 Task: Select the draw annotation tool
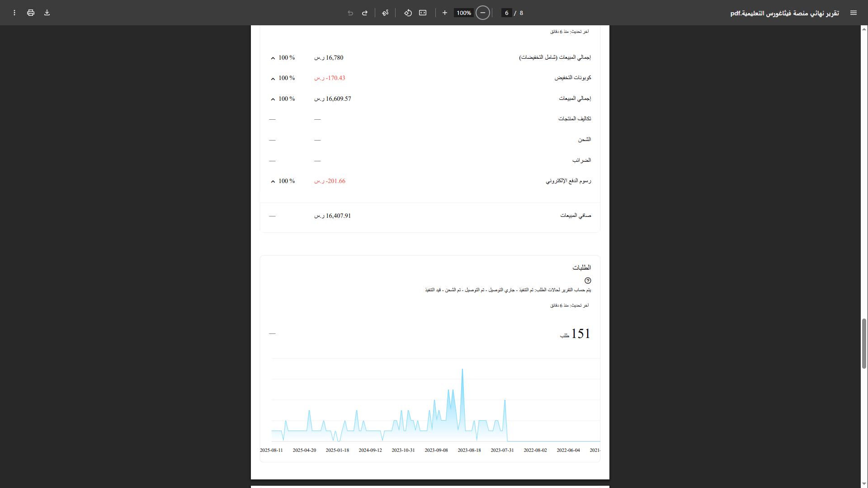(385, 13)
